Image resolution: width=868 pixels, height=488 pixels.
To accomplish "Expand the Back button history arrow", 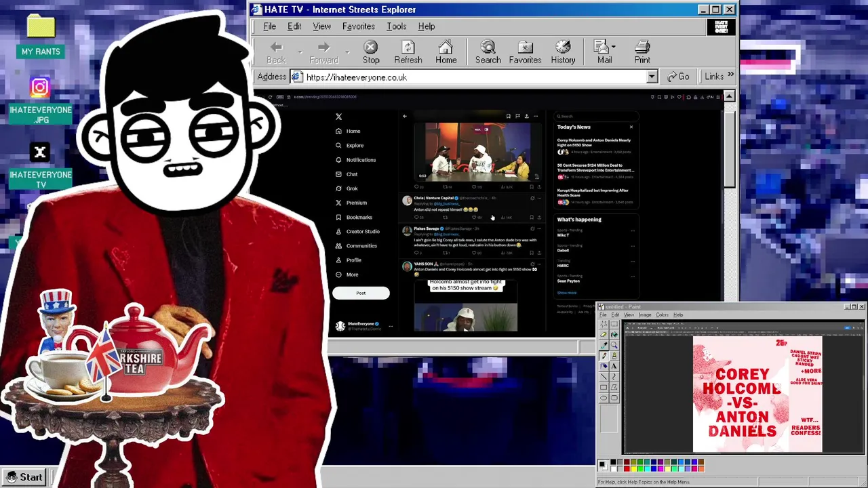I will 300,52.
